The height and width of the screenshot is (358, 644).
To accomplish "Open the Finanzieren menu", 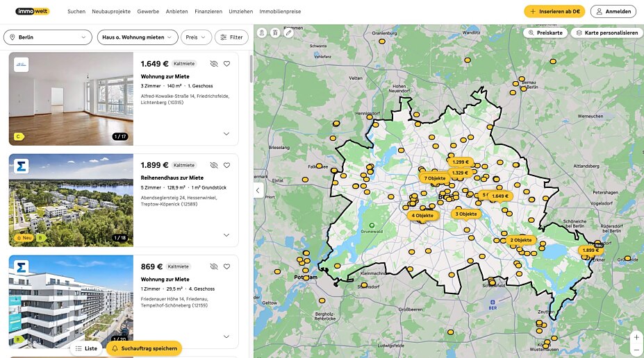I will [208, 12].
